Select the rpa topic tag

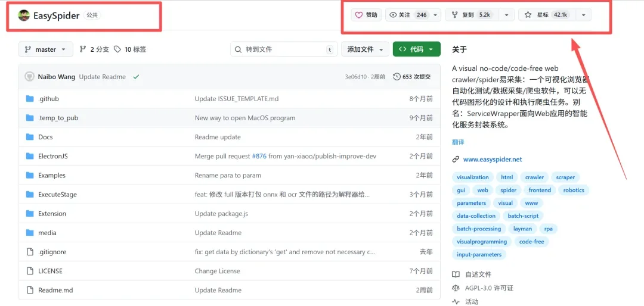point(548,229)
